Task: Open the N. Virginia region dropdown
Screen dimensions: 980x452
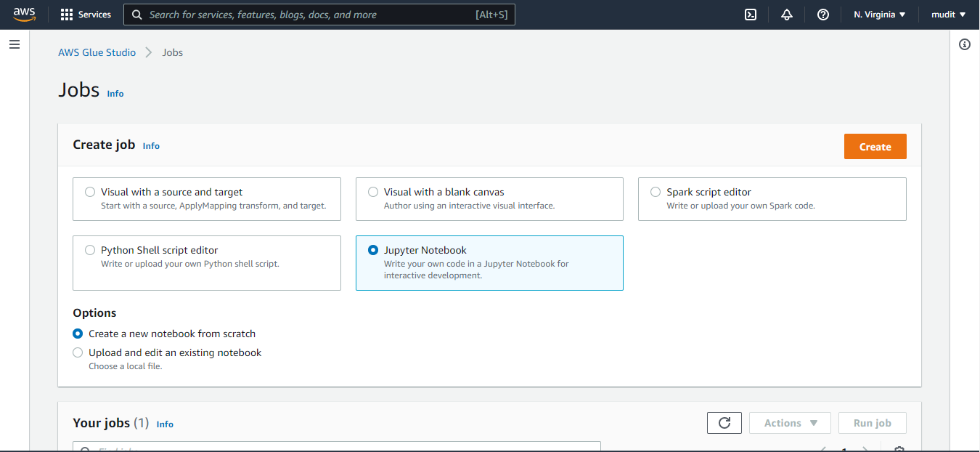Action: click(879, 15)
